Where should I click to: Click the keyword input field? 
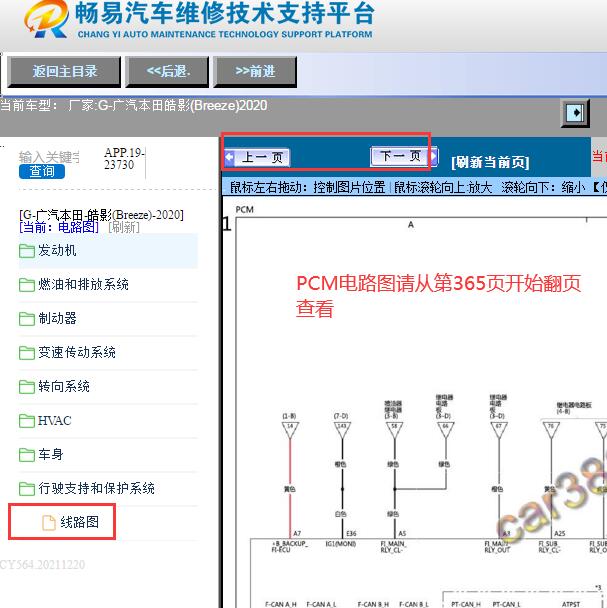49,157
